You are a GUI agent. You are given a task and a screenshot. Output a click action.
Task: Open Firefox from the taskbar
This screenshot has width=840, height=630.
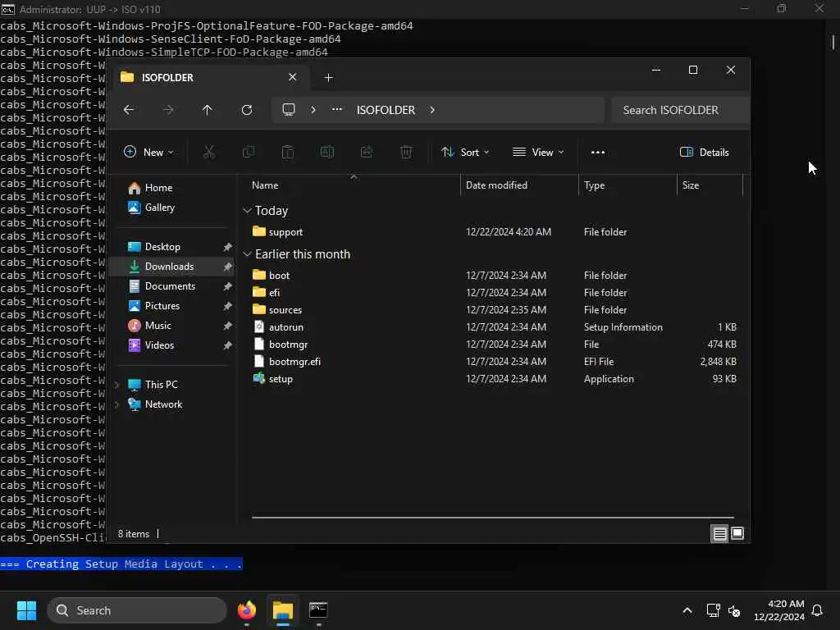pos(246,610)
